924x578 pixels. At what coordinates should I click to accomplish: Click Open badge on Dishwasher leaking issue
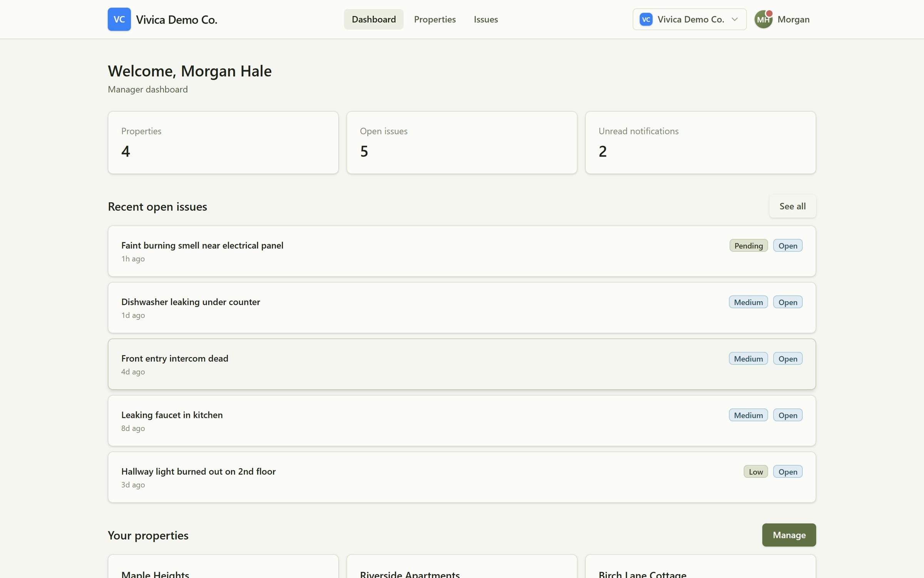coord(788,302)
